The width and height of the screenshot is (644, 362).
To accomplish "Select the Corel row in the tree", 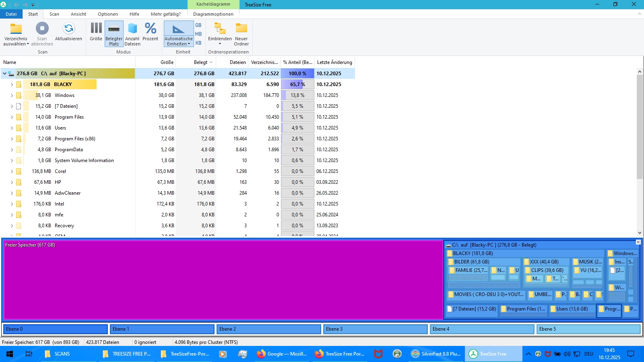I will [x=178, y=171].
